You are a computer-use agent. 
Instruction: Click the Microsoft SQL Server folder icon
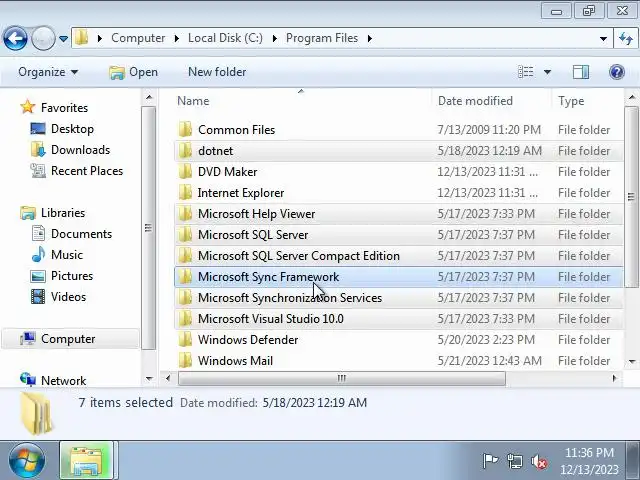(185, 235)
